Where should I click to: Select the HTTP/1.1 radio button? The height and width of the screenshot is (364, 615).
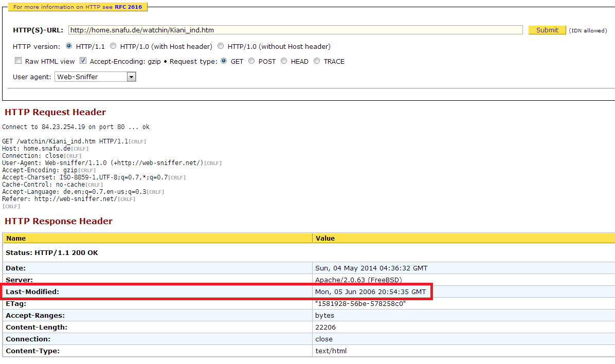69,46
